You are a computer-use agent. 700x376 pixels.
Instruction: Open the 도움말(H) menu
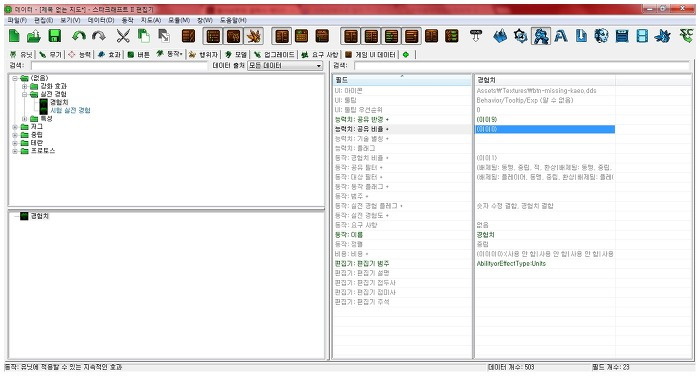pos(233,20)
